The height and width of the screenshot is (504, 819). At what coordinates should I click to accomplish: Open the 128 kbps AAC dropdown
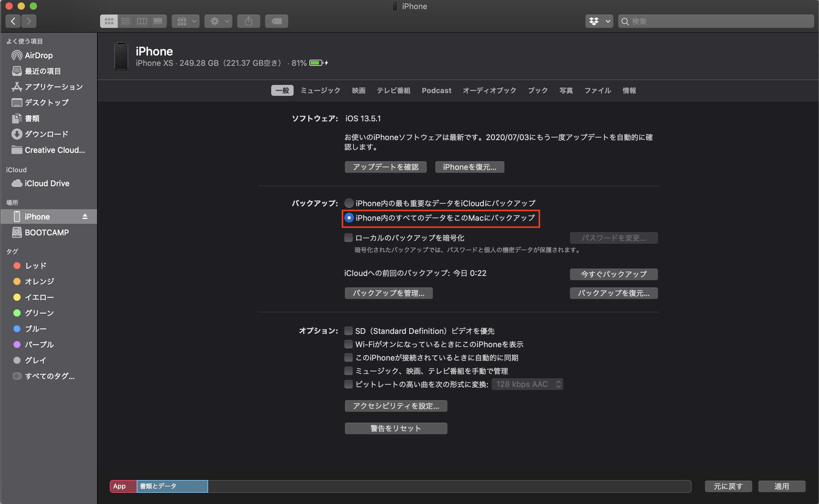coord(527,384)
